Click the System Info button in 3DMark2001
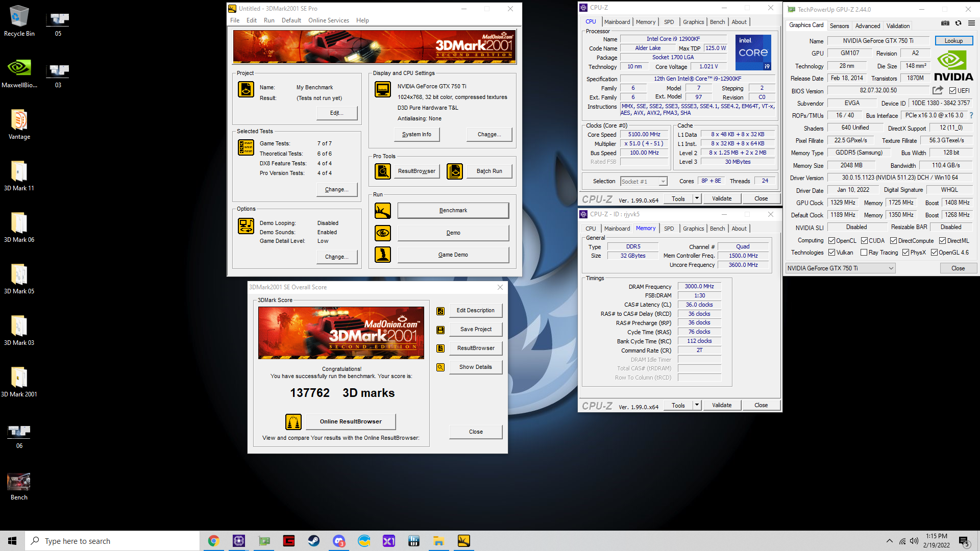The height and width of the screenshot is (551, 980). 416,135
